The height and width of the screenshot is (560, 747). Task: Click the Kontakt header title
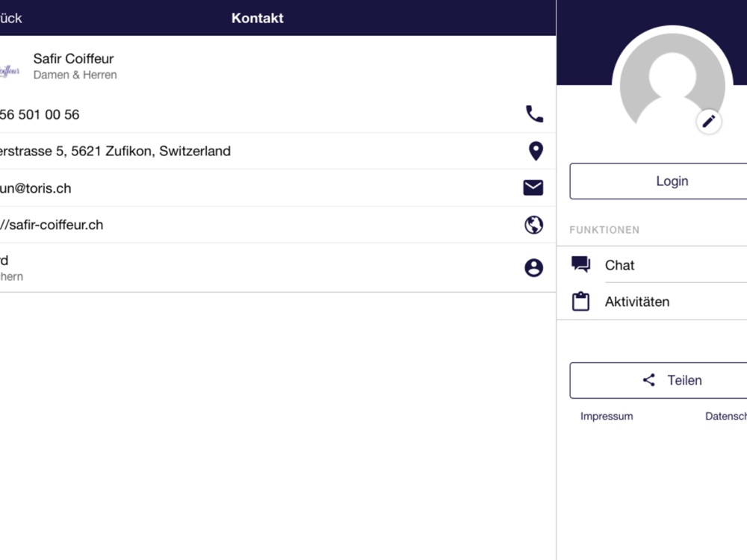[257, 18]
